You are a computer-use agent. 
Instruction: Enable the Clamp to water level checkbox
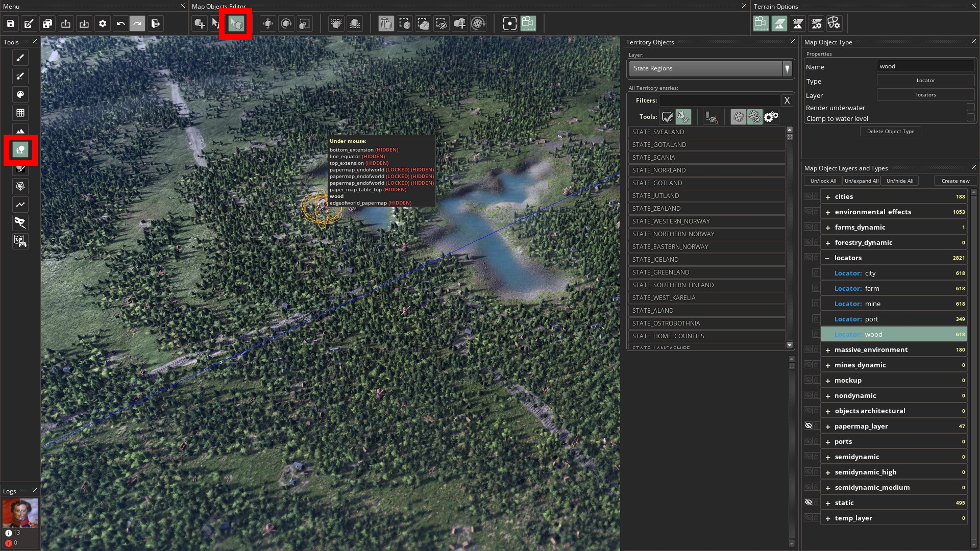coord(971,118)
